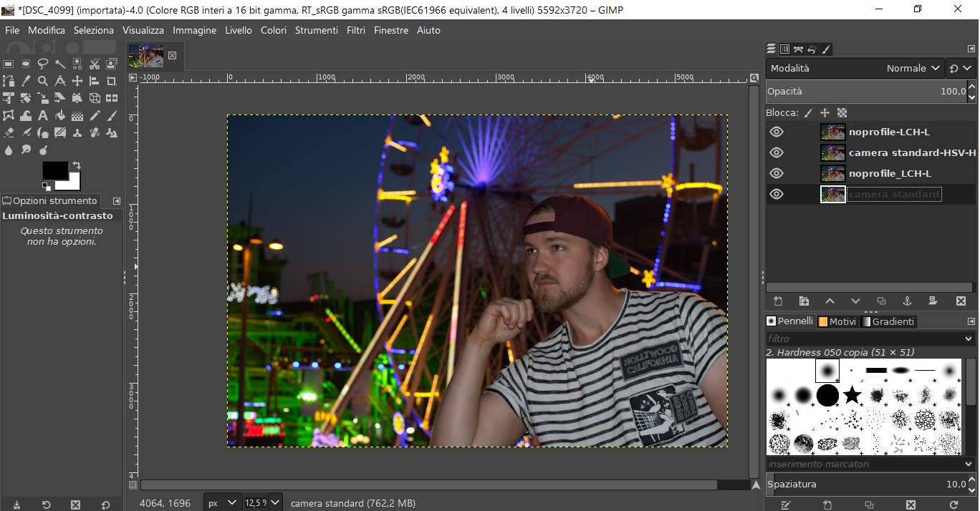This screenshot has height=511, width=980.
Task: Open the Brushes dock tab configuration menu
Action: 971,321
